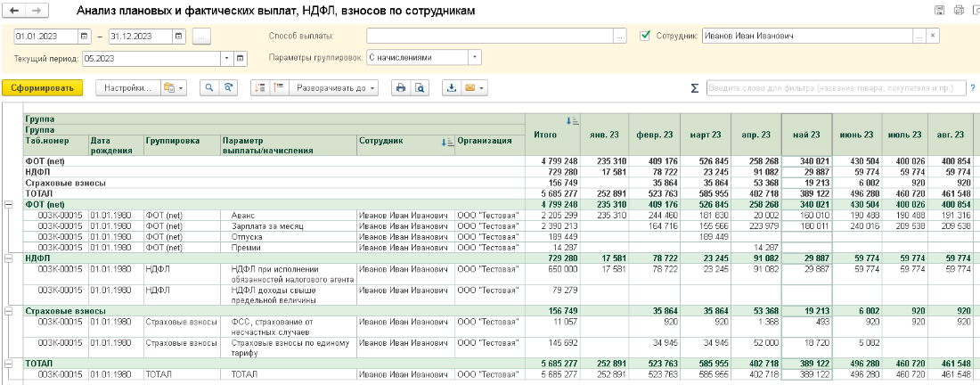
Task: Select the НДФЛ доходы свыше предельной величины cell
Action: tap(289, 295)
